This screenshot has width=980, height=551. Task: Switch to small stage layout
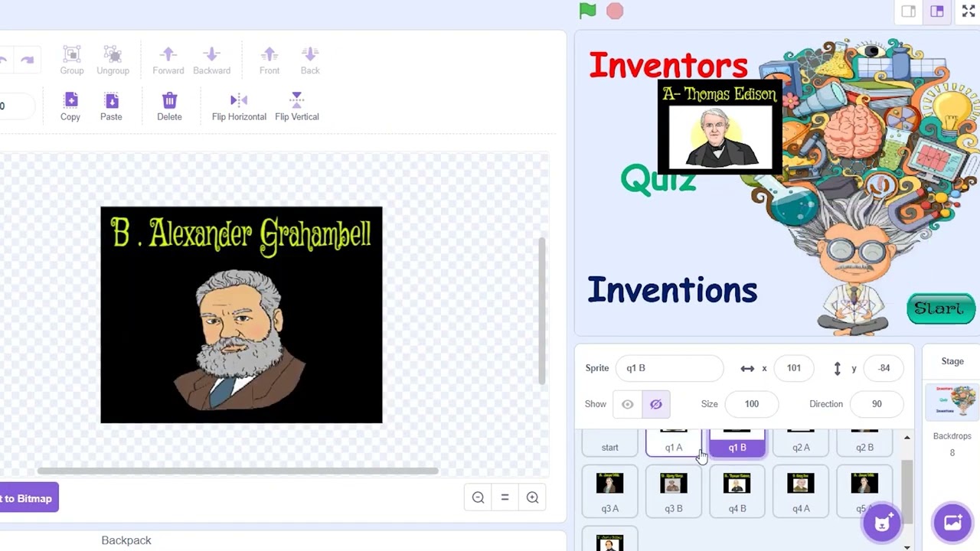[x=909, y=11]
